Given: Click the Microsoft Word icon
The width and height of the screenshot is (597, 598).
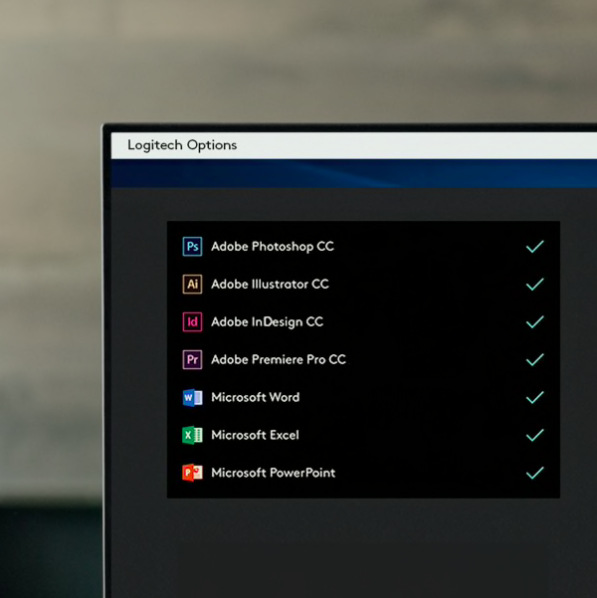Looking at the screenshot, I should (192, 397).
